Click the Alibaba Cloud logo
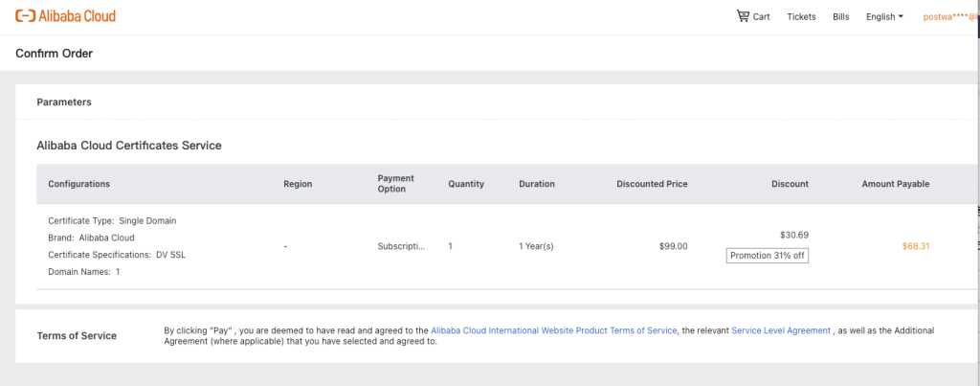980x386 pixels. coord(66,16)
